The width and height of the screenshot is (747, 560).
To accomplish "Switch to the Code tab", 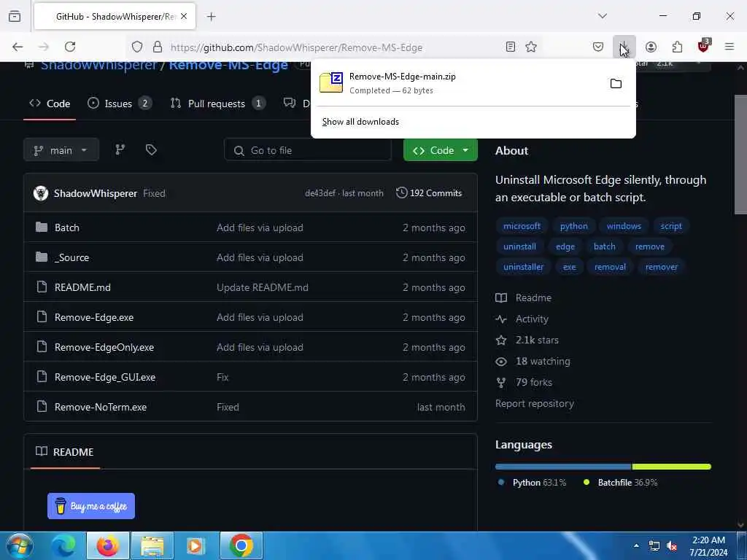I will [50, 104].
